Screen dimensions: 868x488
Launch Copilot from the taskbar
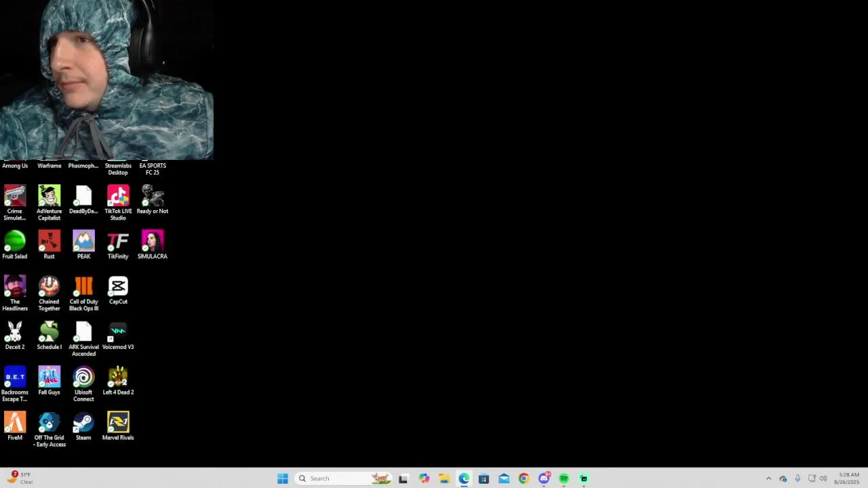[x=424, y=479]
